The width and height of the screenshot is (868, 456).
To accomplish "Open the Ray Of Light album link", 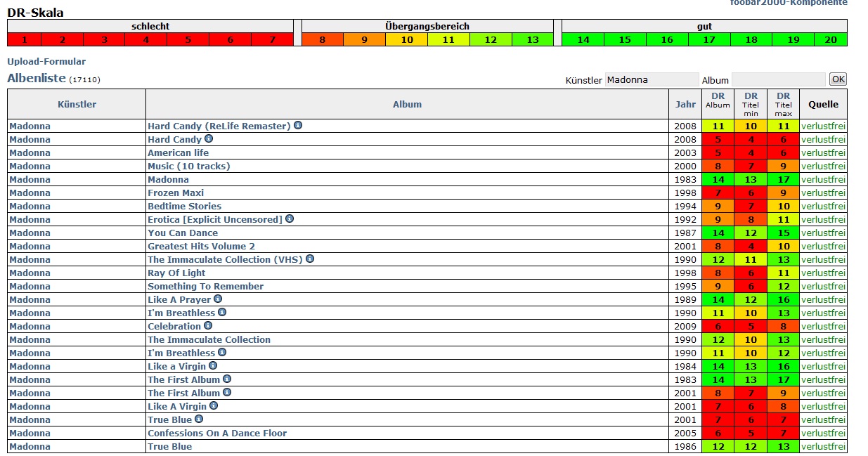I will 176,273.
